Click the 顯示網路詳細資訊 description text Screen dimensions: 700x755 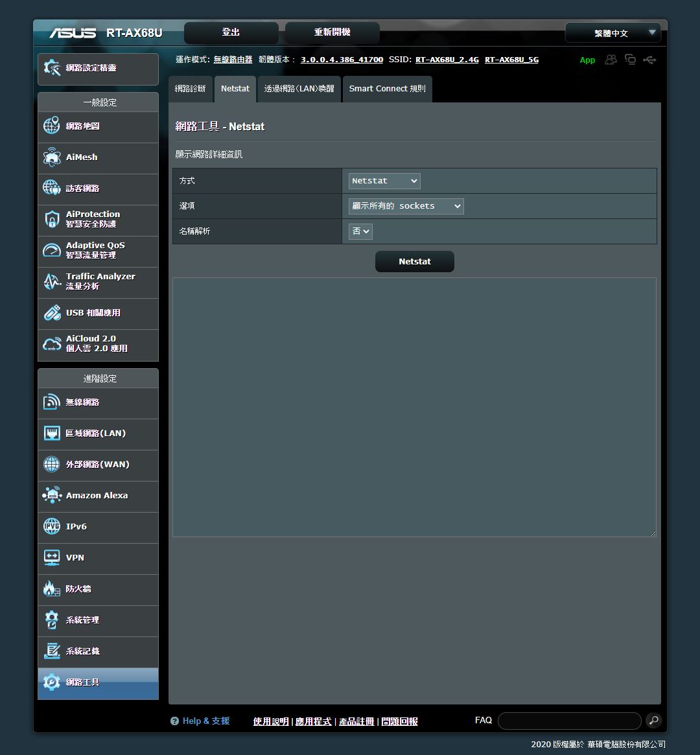point(209,154)
